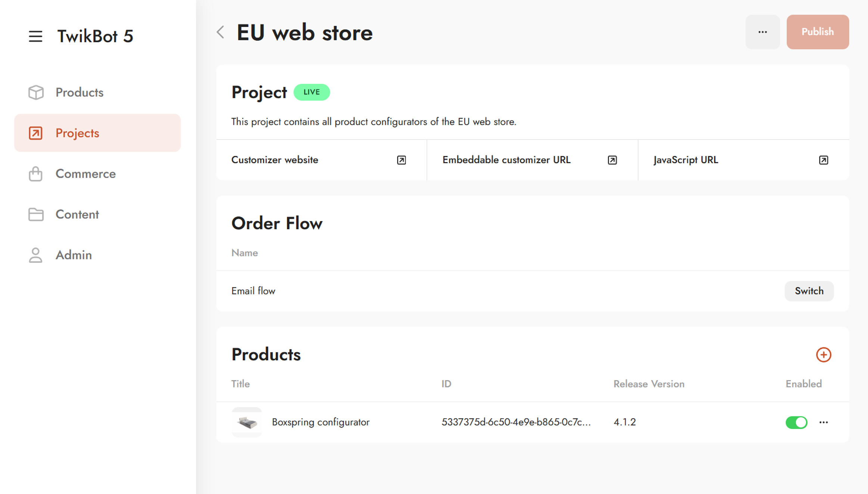Viewport: 868px width, 494px height.
Task: Click the Boxspring configurator product ID
Action: [516, 422]
